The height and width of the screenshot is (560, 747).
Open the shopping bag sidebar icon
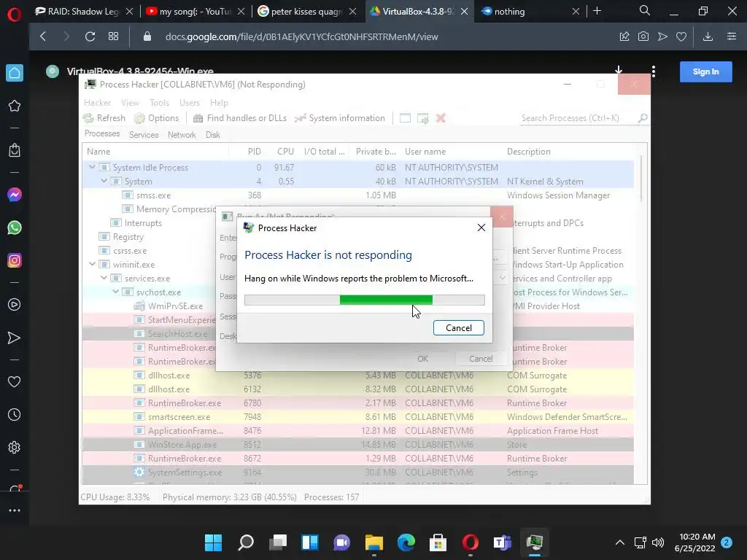pyautogui.click(x=15, y=150)
